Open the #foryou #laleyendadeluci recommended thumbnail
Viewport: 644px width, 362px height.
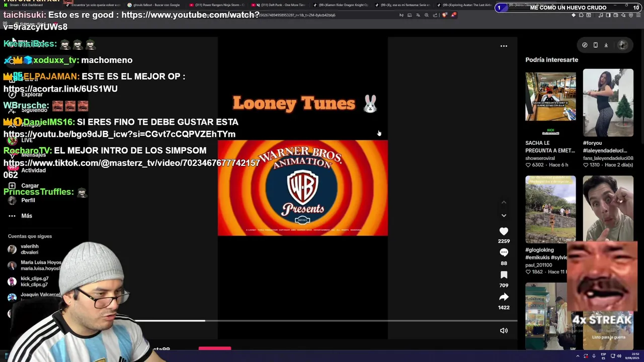[x=608, y=103]
